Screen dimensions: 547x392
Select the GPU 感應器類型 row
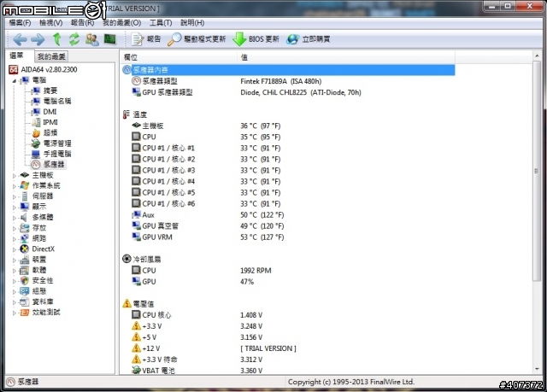coord(289,92)
